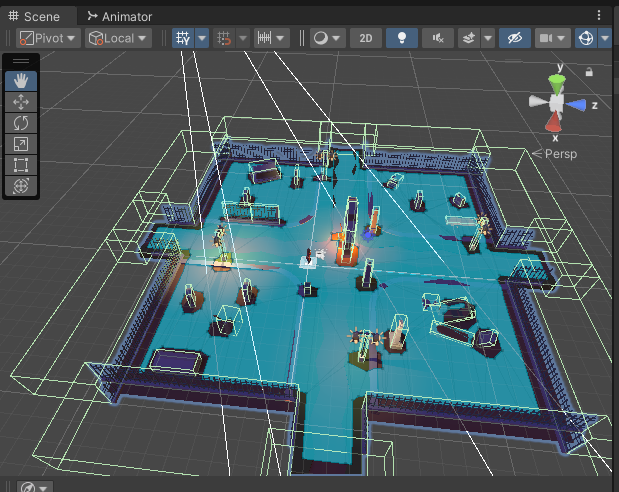Toggle scene effects icon
The height and width of the screenshot is (492, 619).
click(469, 38)
